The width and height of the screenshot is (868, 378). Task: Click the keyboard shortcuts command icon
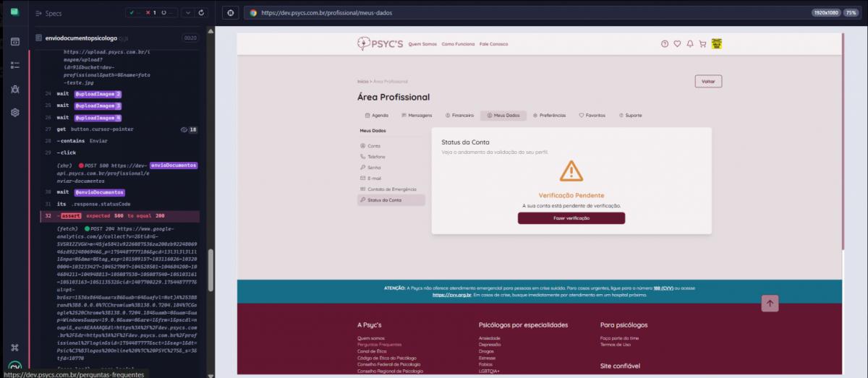[x=14, y=346]
